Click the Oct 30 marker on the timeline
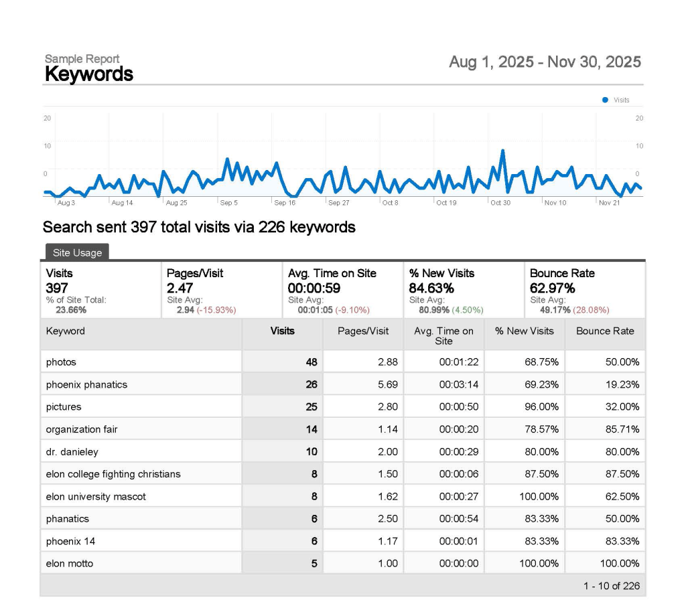Image resolution: width=686 pixels, height=616 pixels. 499,202
